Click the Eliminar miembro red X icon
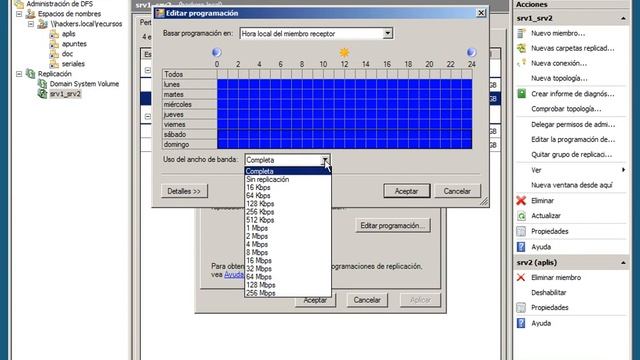 521,278
